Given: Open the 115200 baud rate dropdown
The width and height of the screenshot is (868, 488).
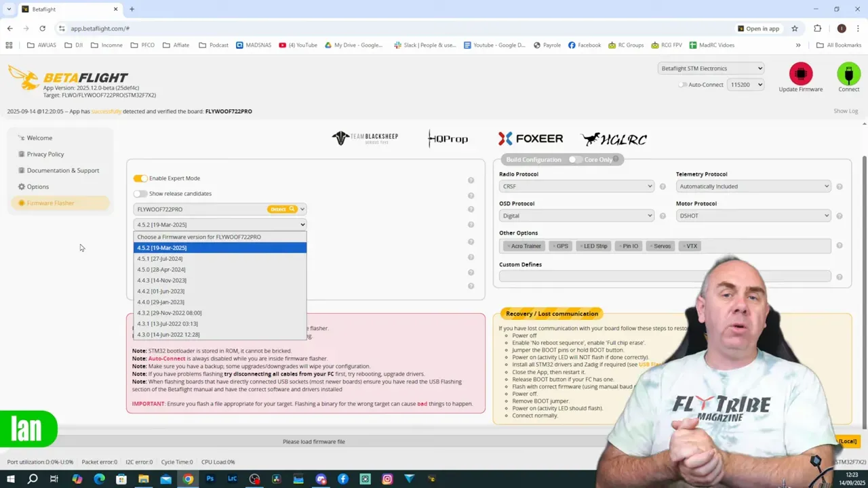Looking at the screenshot, I should coord(745,85).
